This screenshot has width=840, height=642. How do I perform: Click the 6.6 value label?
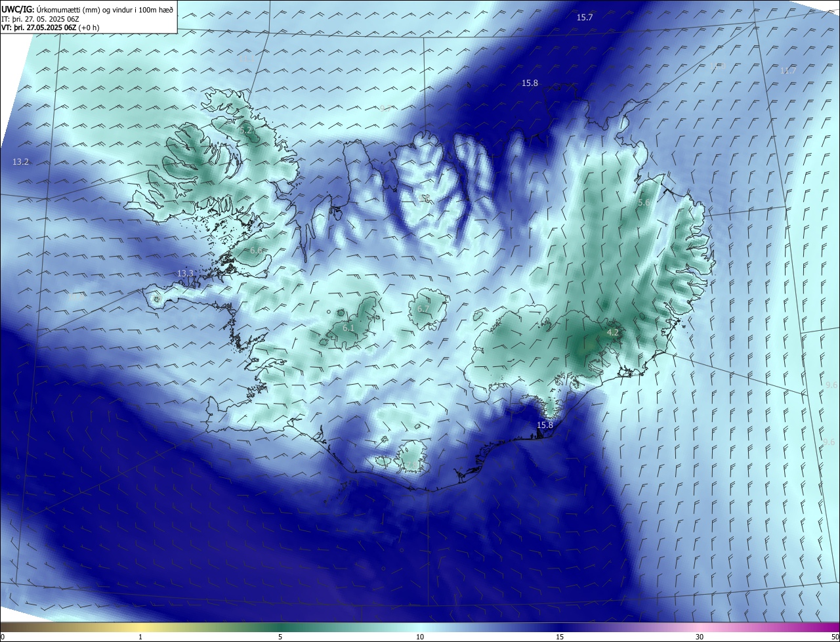(256, 250)
